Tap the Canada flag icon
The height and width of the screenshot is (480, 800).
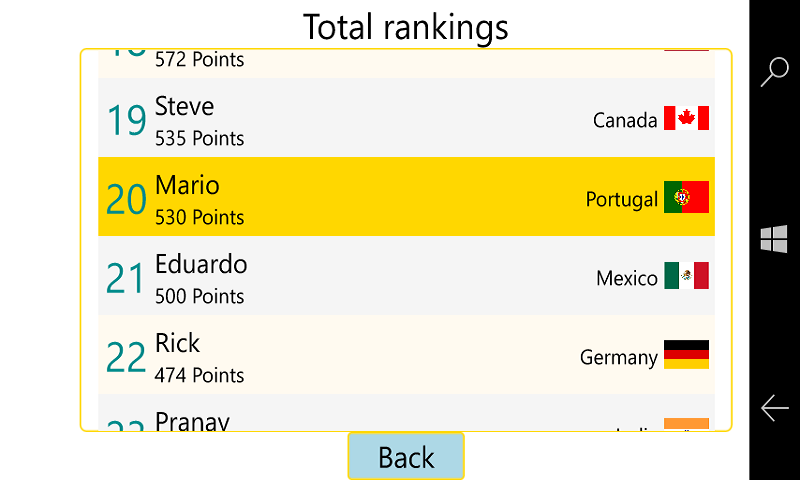coord(686,119)
